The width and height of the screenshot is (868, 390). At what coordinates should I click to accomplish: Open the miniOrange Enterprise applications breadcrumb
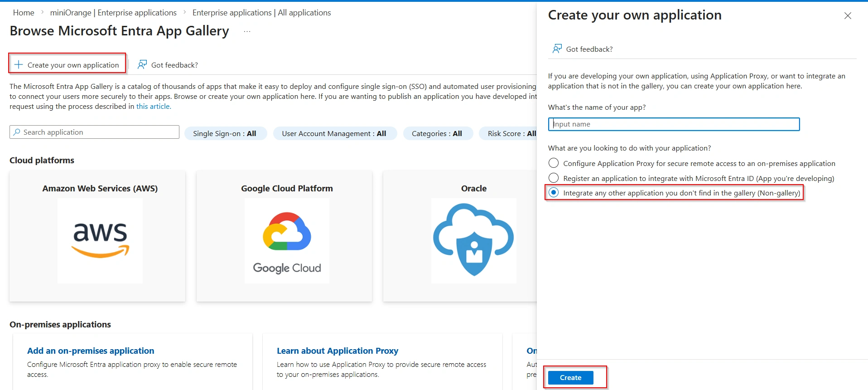pyautogui.click(x=113, y=13)
